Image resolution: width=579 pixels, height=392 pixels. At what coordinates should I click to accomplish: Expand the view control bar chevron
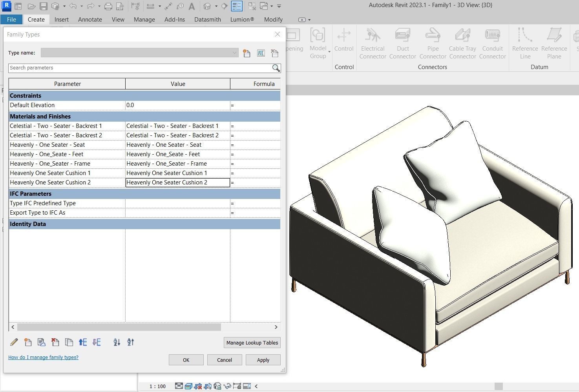[256, 386]
